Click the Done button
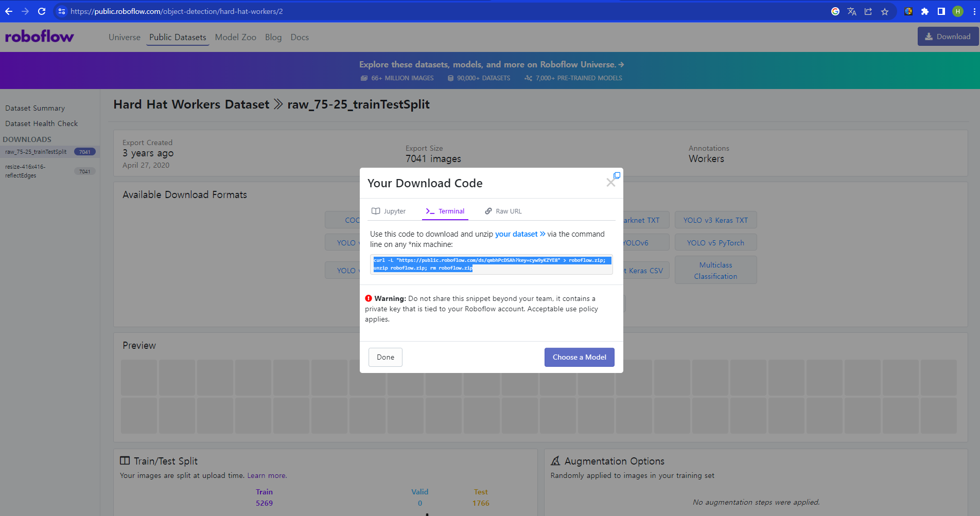The image size is (980, 516). click(x=386, y=357)
